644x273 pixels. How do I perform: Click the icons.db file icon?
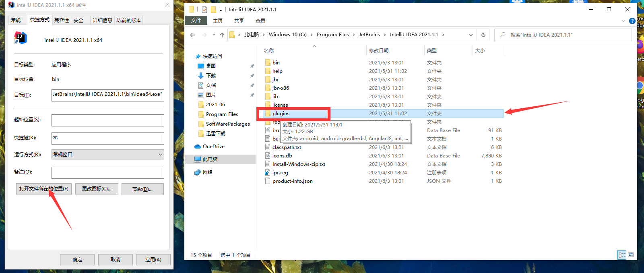click(x=268, y=155)
